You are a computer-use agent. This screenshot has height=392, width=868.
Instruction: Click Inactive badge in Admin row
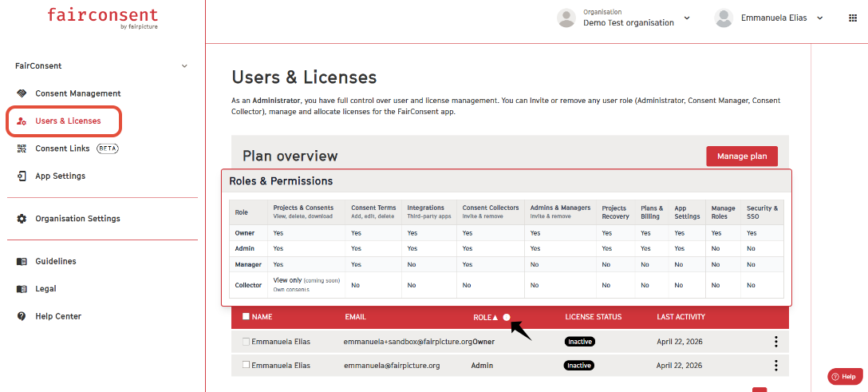[579, 366]
